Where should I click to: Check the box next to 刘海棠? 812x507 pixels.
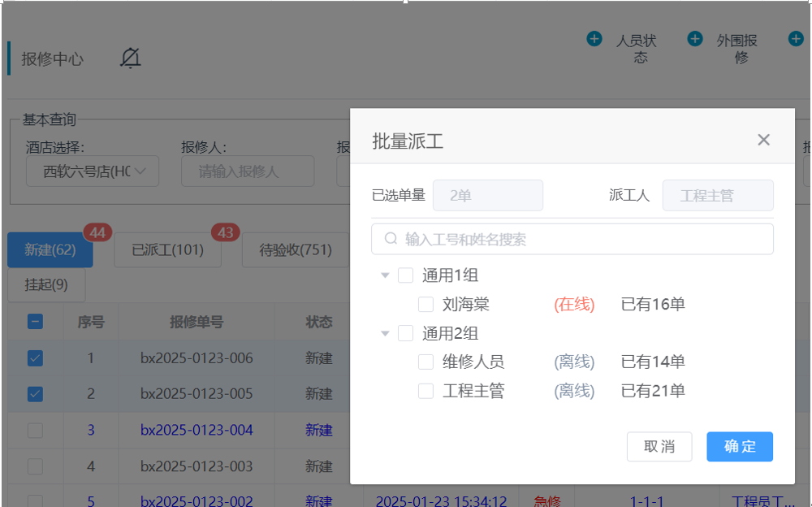(425, 305)
